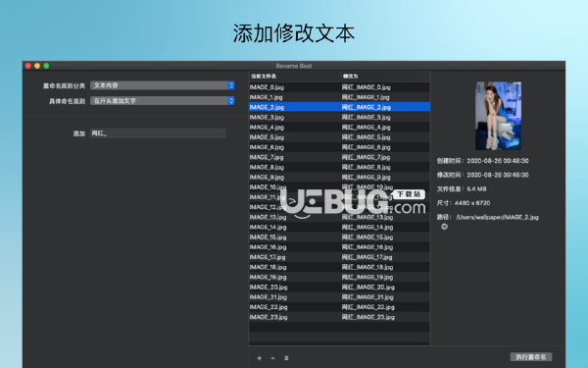This screenshot has width=588, height=368.
Task: Click the new name 网红_IMAGE_9.jpg
Action: pyautogui.click(x=366, y=178)
